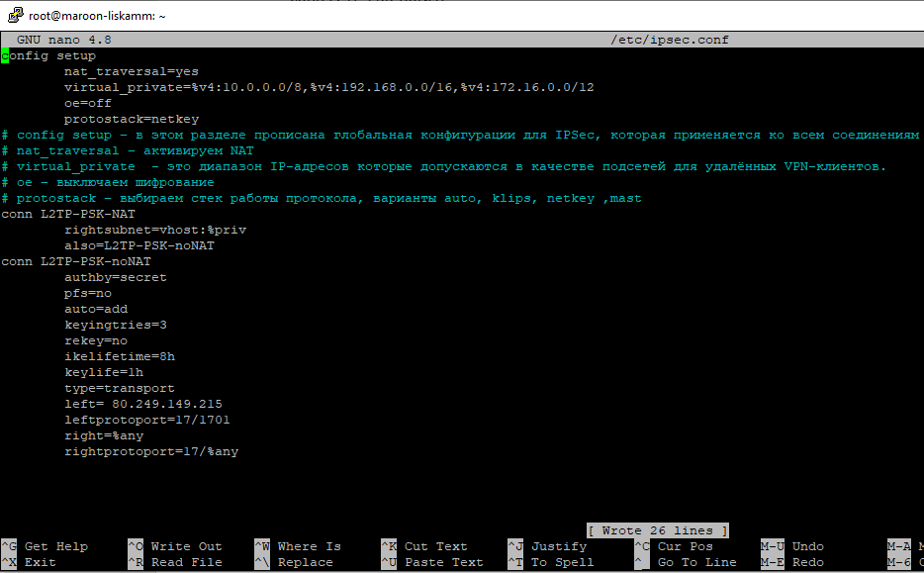Click the 'also=L2TP-PSK-noNAT' line
The image size is (924, 573).
click(x=139, y=245)
